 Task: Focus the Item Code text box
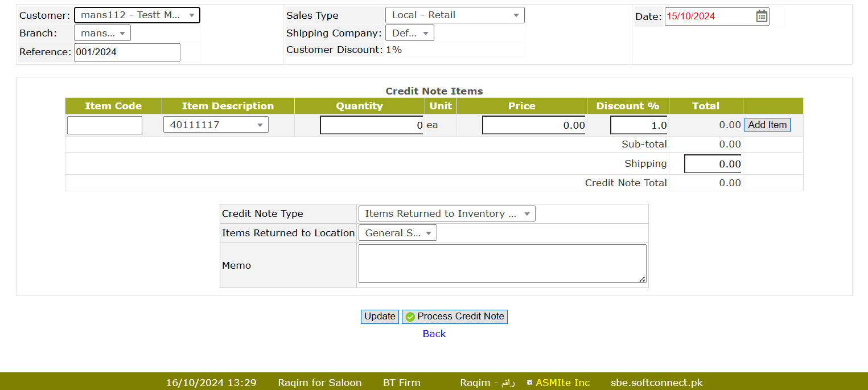[105, 125]
